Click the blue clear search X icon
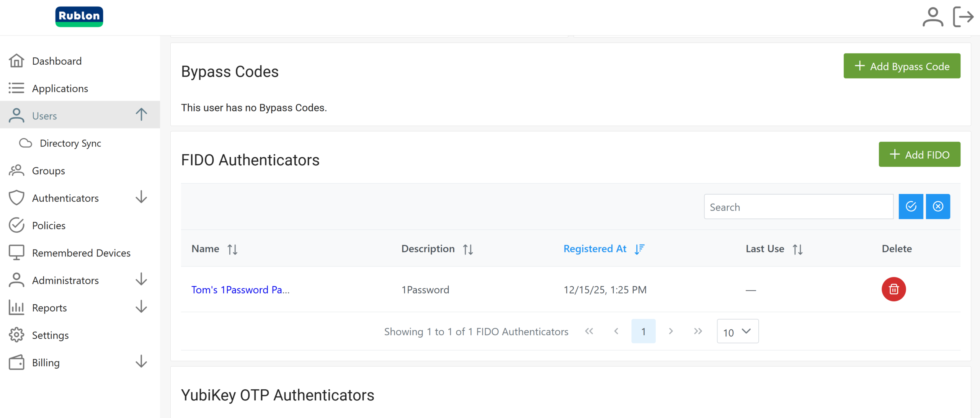Viewport: 980px width, 418px height. point(938,207)
